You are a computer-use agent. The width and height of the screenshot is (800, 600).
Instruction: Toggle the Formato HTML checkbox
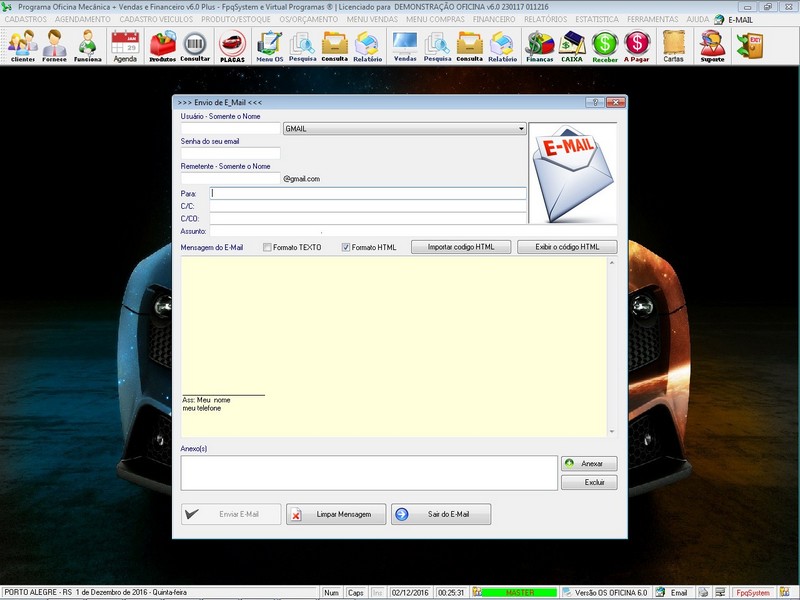[x=345, y=247]
